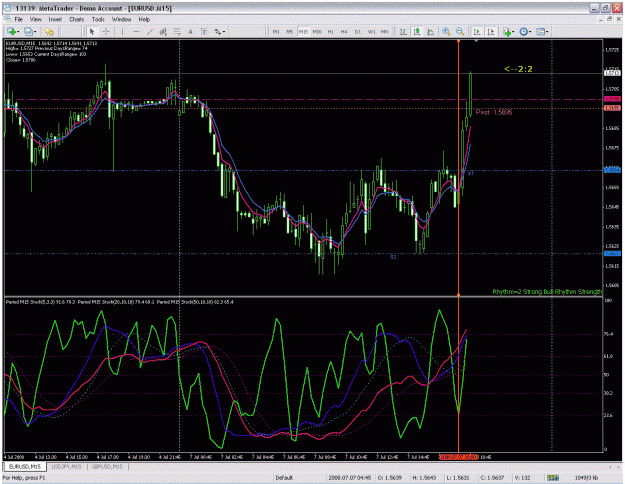The height and width of the screenshot is (484, 625).
Task: Open the Periods clock dropdown
Action: 525,31
